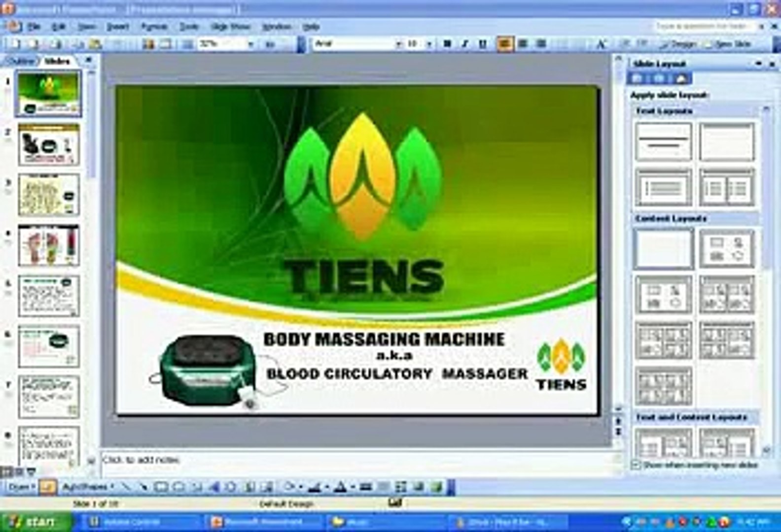The image size is (781, 532).
Task: Apply the Title Slide text layout
Action: coord(663,142)
